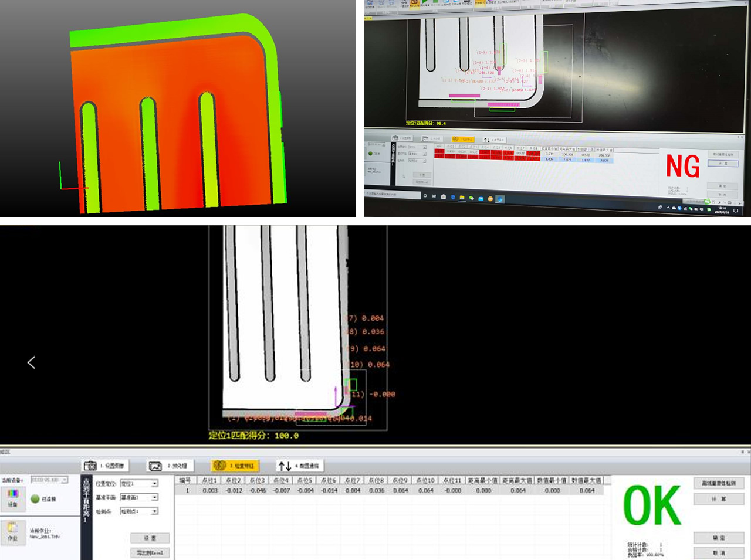Switch to 3. 检查特征 tab label in OK window
Screen dimensions: 751x560
242,466
